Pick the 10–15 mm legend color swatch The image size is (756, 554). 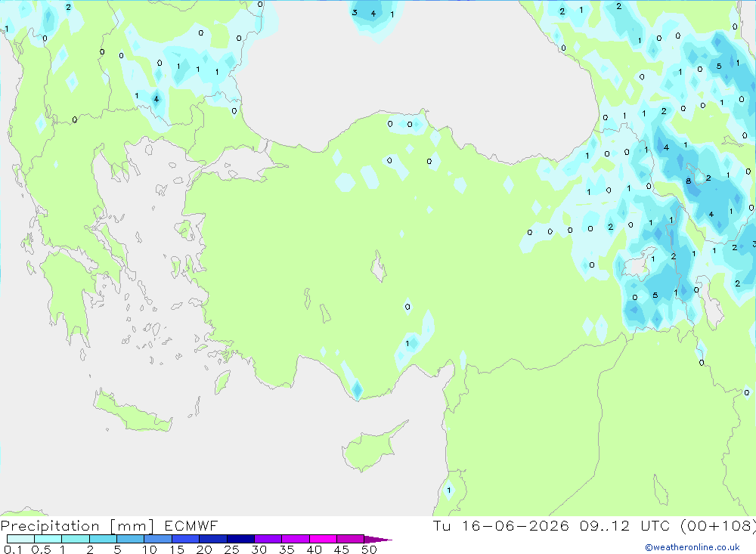click(x=158, y=539)
